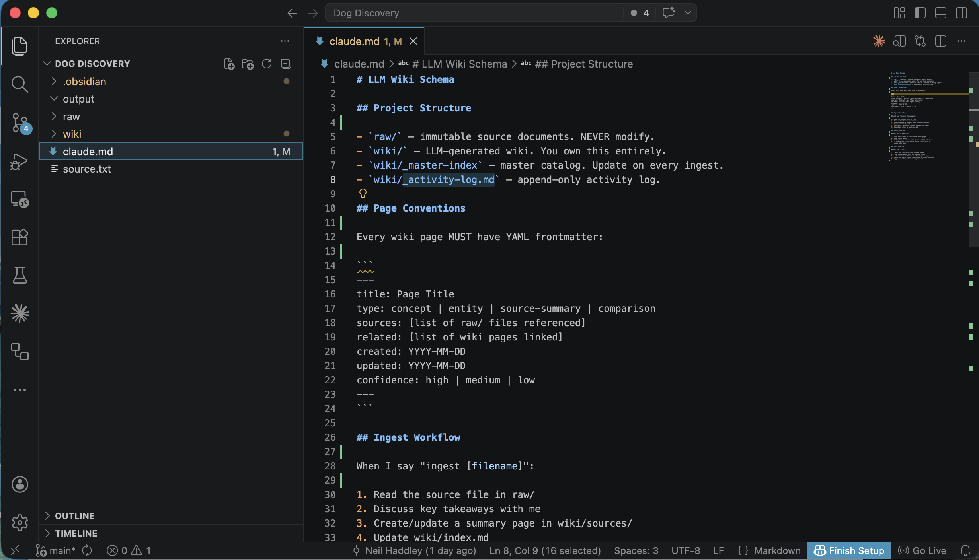
Task: Split the editor to the right
Action: (941, 41)
